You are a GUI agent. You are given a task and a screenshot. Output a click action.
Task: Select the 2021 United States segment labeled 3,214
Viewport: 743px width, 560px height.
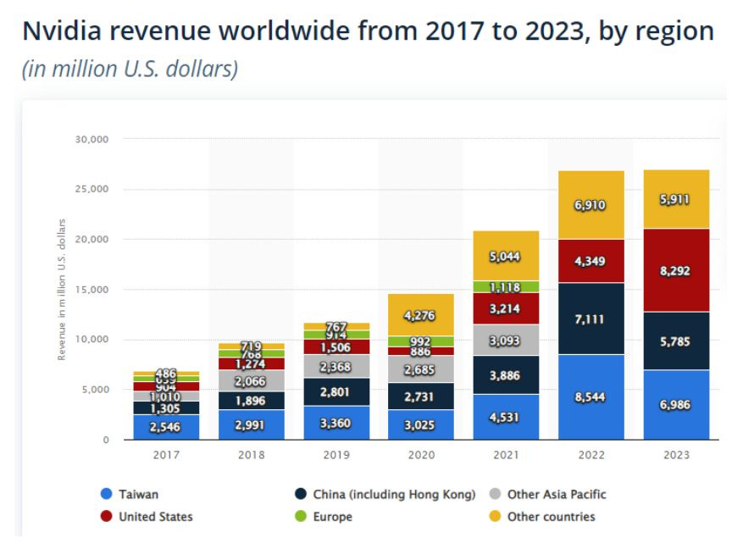coord(506,308)
